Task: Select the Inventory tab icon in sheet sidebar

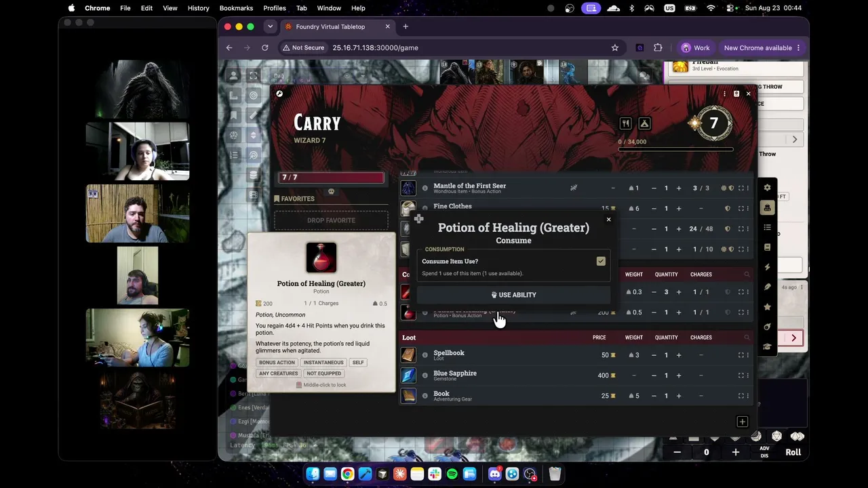Action: click(x=767, y=207)
